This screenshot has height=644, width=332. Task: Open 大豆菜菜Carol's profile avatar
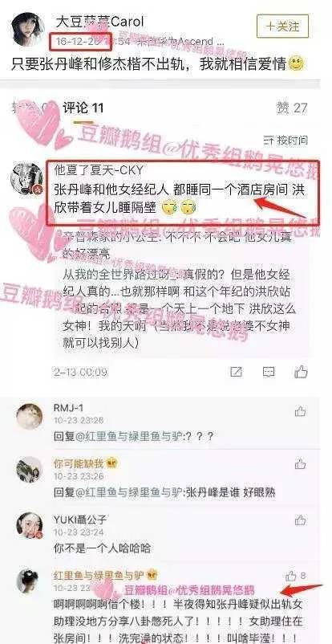tap(27, 29)
